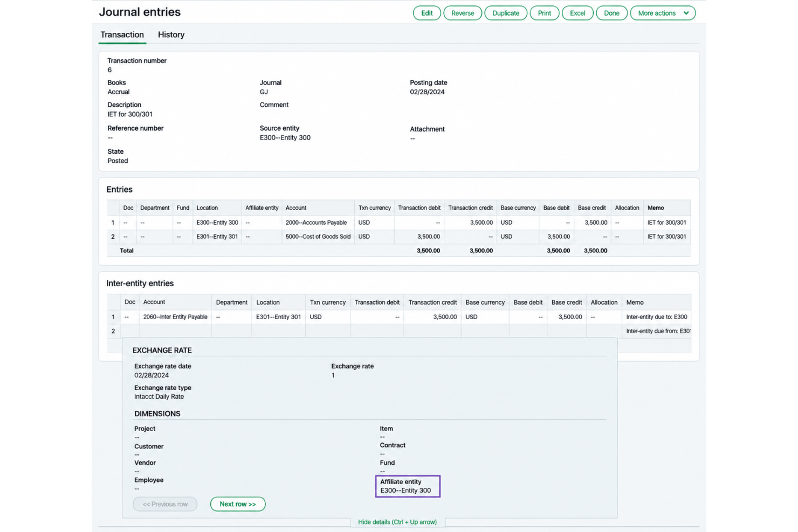Click Transaction debit header in Entries table
This screenshot has width=798, height=532.
click(x=419, y=208)
